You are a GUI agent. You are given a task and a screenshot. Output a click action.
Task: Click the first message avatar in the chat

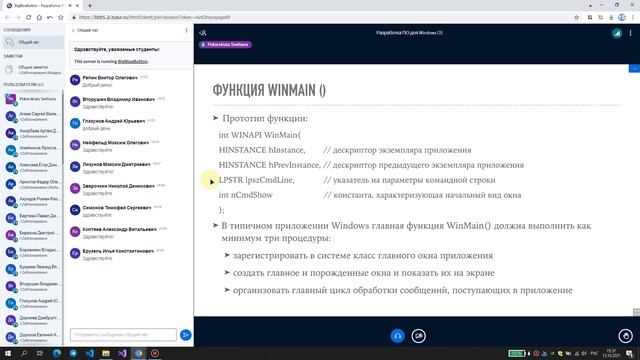(x=75, y=80)
